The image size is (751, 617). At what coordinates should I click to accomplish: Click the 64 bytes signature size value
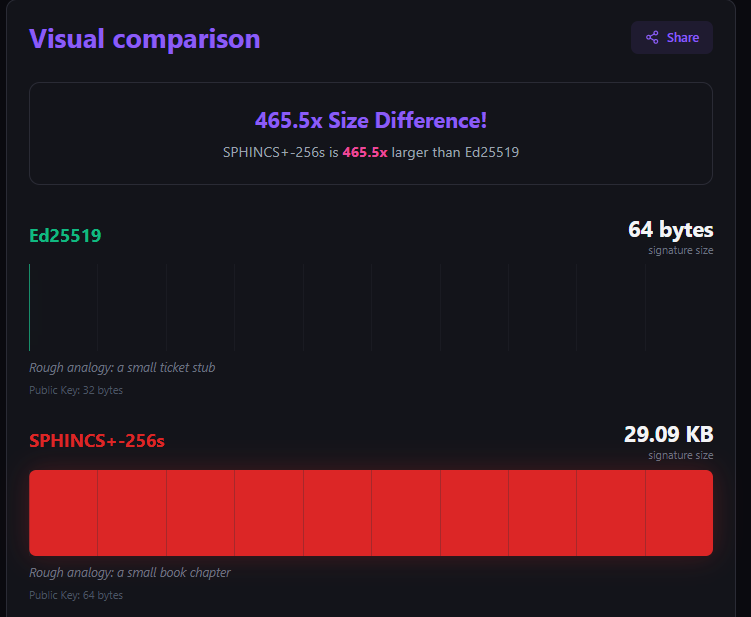coord(671,229)
